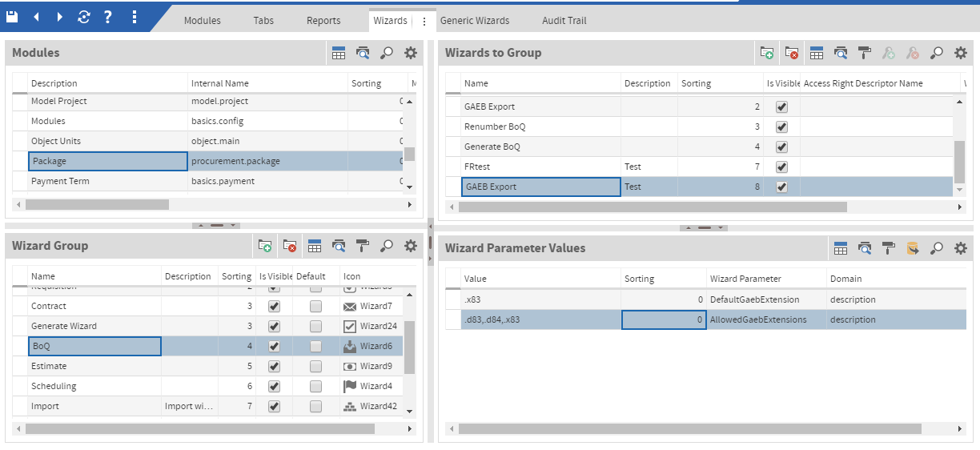Viewport: 980px width, 450px height.
Task: Toggle Is Visible for GAEB Export sorting 8
Action: (x=782, y=187)
